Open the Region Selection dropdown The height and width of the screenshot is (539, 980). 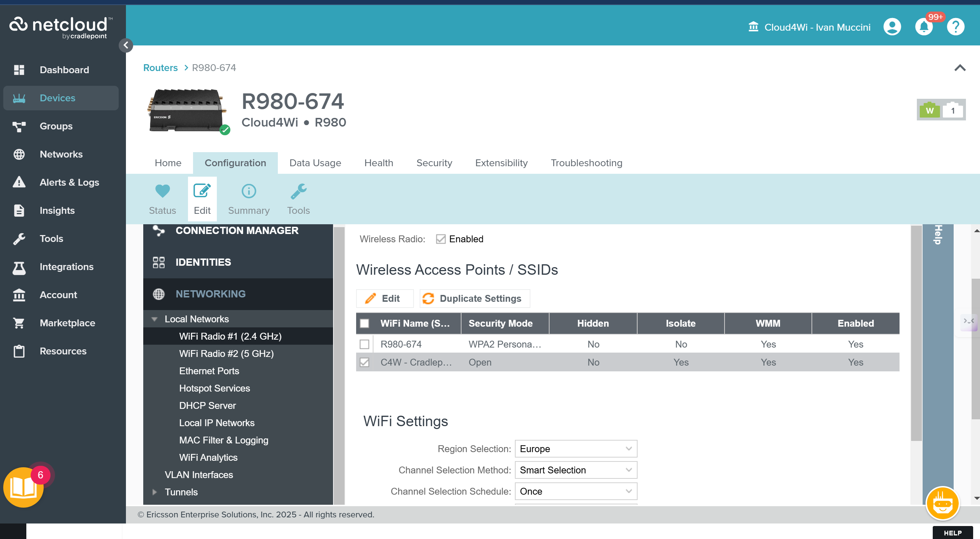coord(576,449)
